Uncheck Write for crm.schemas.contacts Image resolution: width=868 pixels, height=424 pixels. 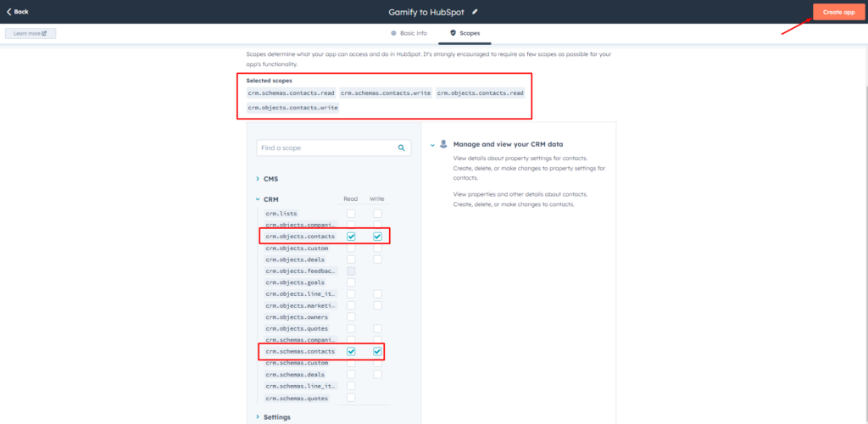tap(377, 351)
